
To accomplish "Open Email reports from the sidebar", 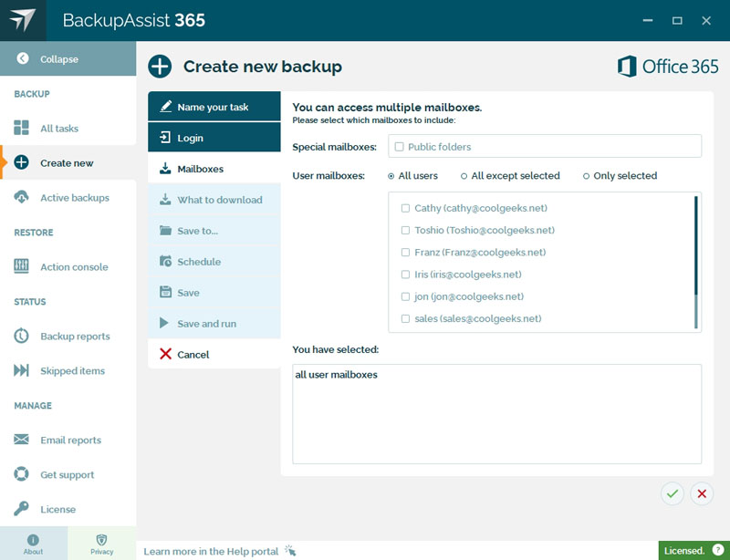I will tap(71, 440).
